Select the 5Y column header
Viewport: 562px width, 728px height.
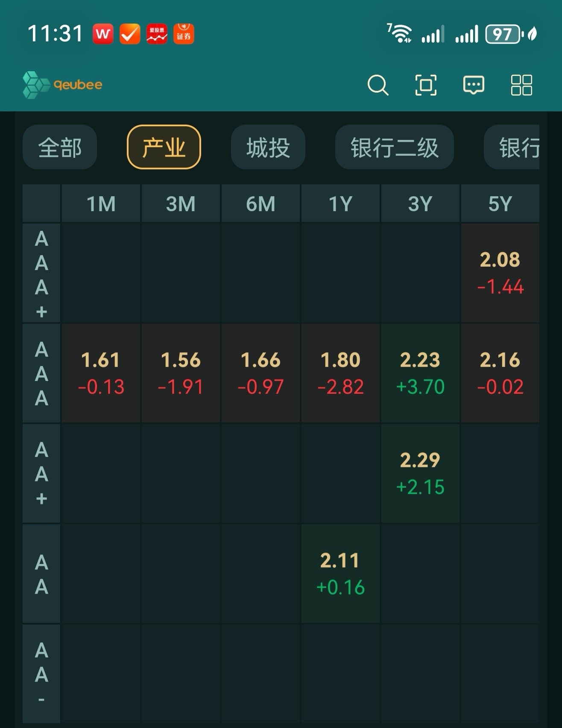click(x=500, y=204)
